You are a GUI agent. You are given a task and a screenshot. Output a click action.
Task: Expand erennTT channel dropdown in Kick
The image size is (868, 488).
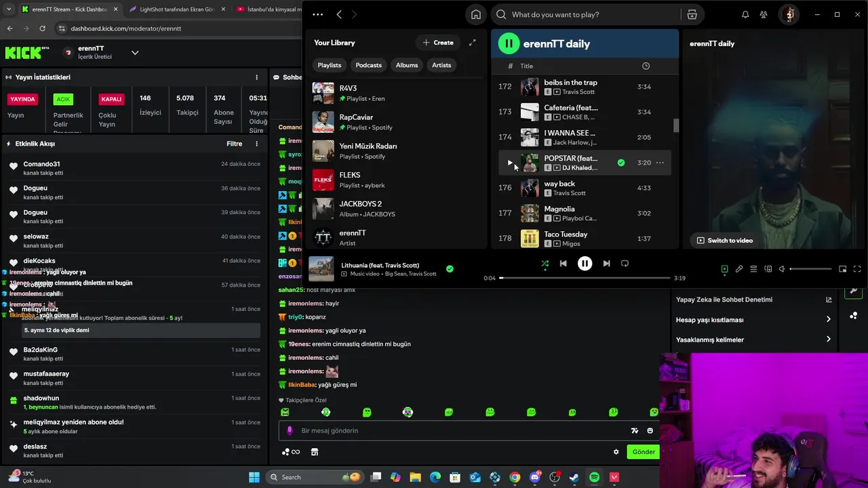pos(135,53)
